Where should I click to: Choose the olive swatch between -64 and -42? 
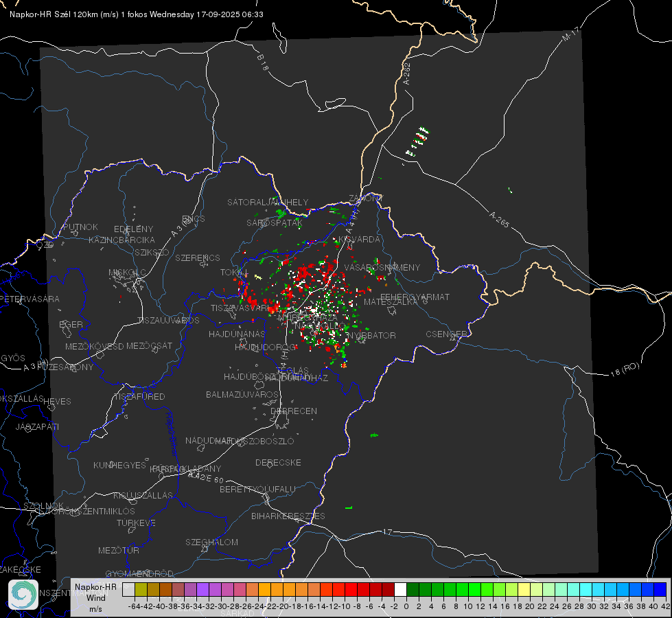tap(141, 589)
